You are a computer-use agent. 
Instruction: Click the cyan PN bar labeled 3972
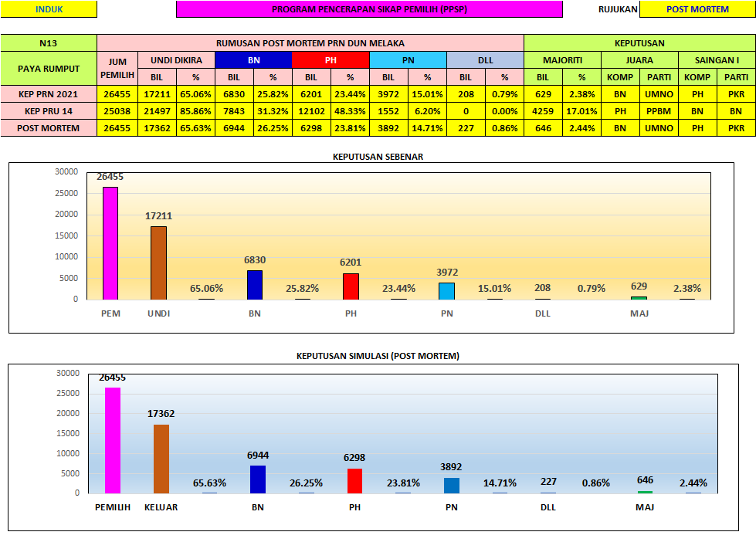pos(446,291)
